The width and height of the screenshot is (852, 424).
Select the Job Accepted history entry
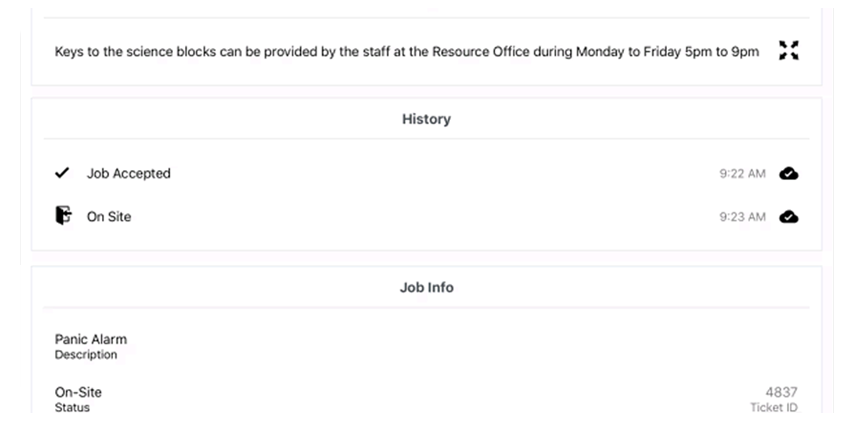click(128, 173)
